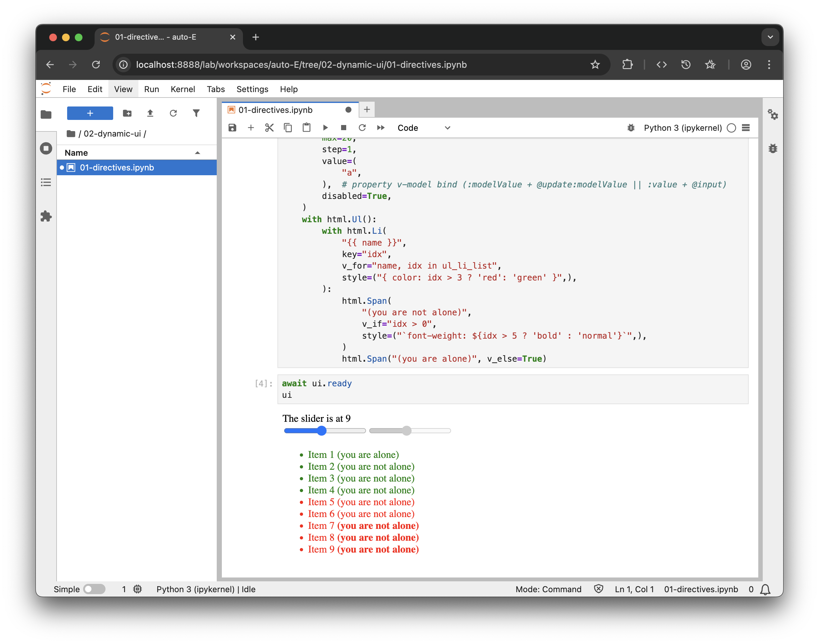Viewport: 819px width, 644px height.
Task: Select the 01-directive... browser tab
Action: click(x=168, y=37)
